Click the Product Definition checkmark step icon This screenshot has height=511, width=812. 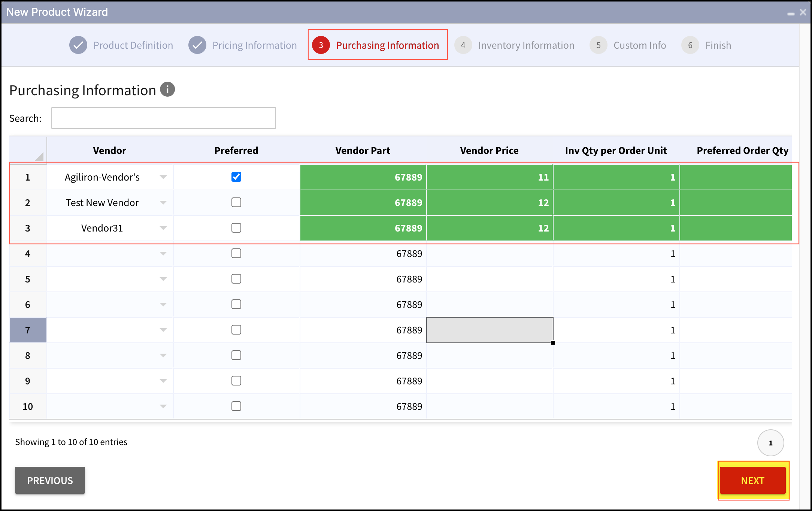tap(78, 45)
